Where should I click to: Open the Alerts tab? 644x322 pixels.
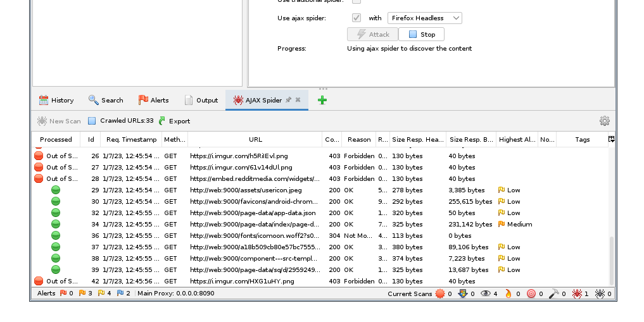pyautogui.click(x=153, y=100)
